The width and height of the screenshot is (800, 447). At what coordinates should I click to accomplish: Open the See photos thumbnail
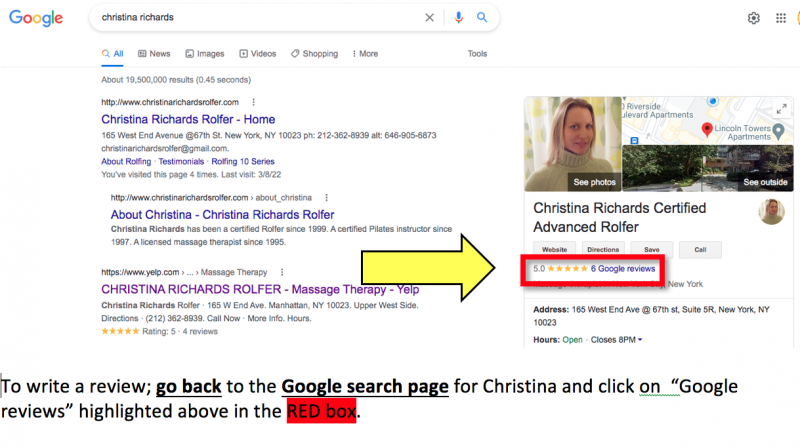(x=572, y=143)
